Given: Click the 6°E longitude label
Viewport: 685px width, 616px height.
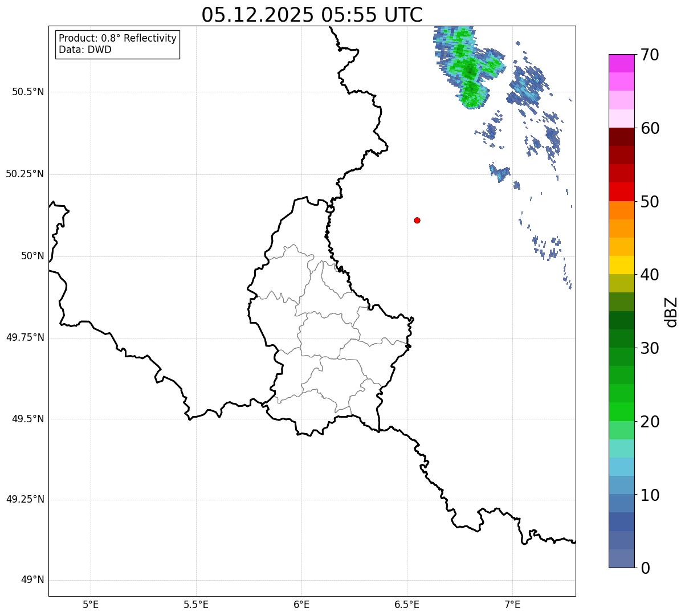Looking at the screenshot, I should [301, 604].
